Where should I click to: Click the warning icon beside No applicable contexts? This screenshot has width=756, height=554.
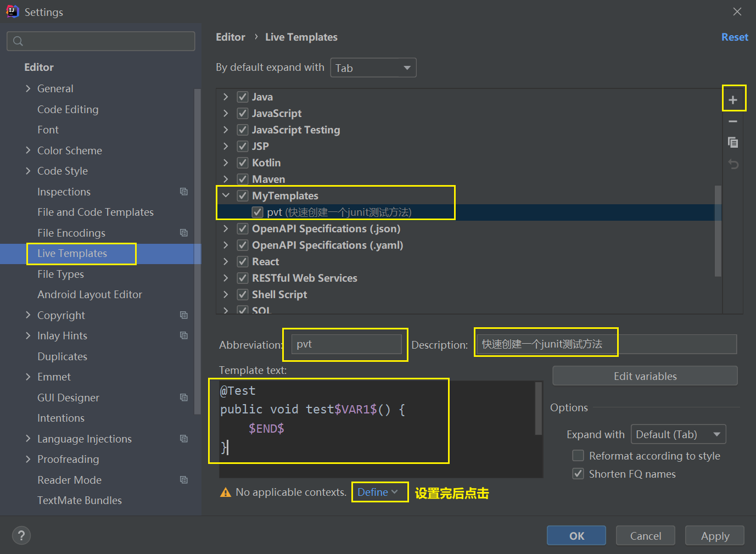[225, 493]
